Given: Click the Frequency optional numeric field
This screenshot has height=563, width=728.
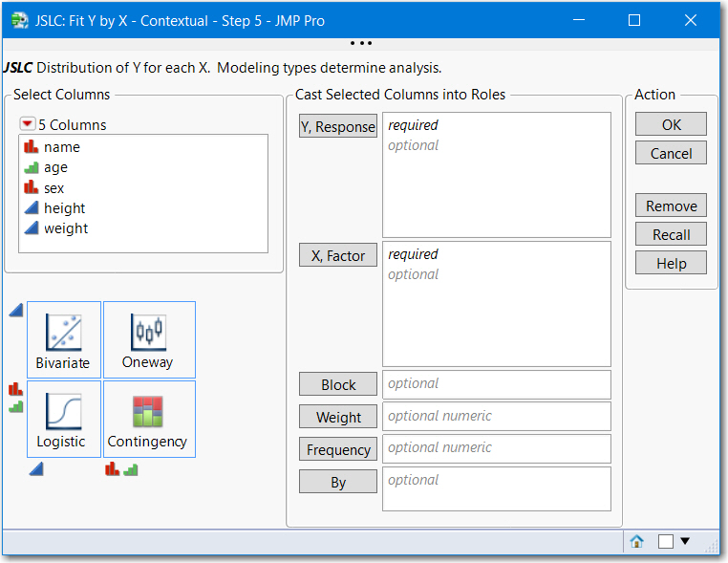Looking at the screenshot, I should click(497, 448).
